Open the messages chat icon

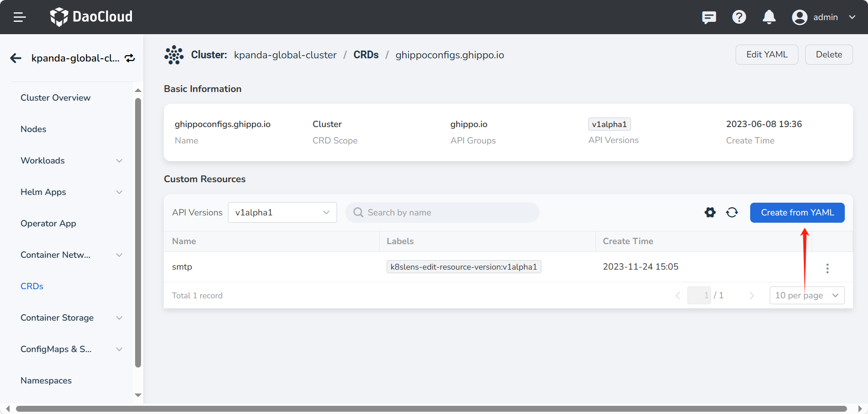[709, 17]
